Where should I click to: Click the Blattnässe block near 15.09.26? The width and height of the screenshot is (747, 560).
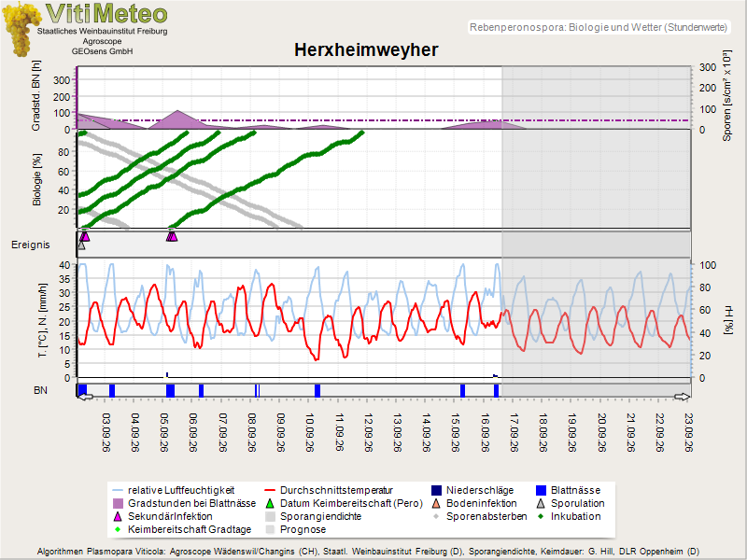(x=462, y=390)
